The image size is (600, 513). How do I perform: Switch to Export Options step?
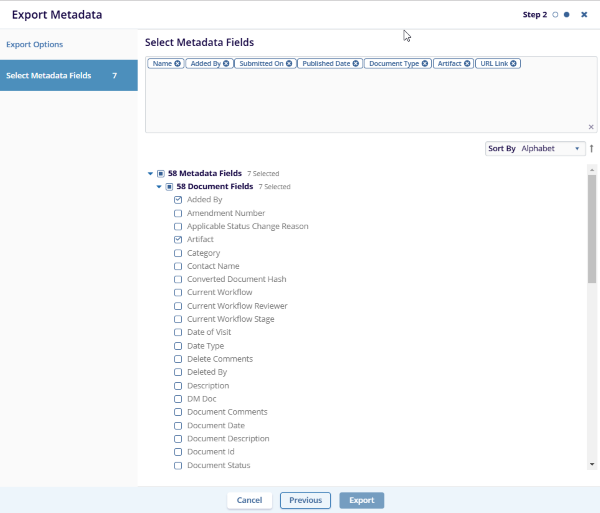point(35,45)
